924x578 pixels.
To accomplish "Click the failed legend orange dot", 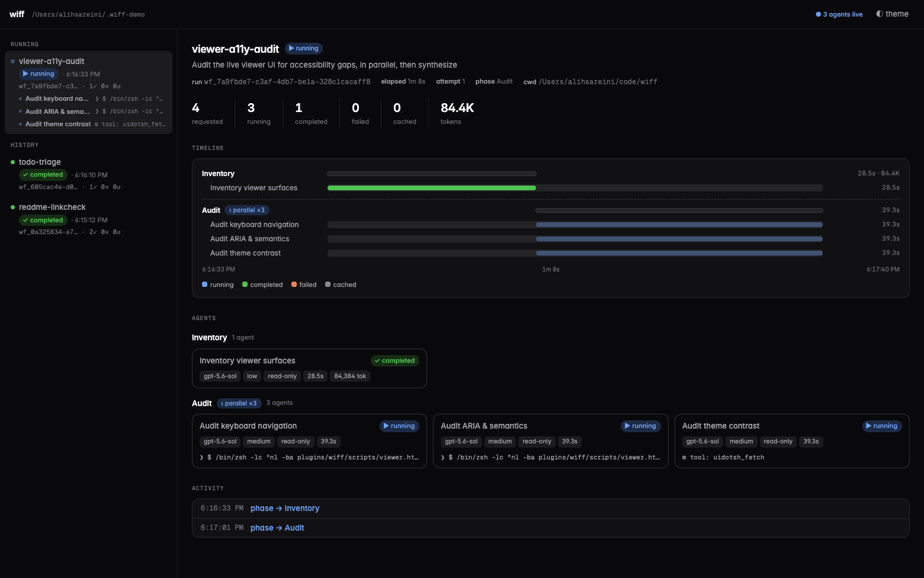I will [x=294, y=285].
